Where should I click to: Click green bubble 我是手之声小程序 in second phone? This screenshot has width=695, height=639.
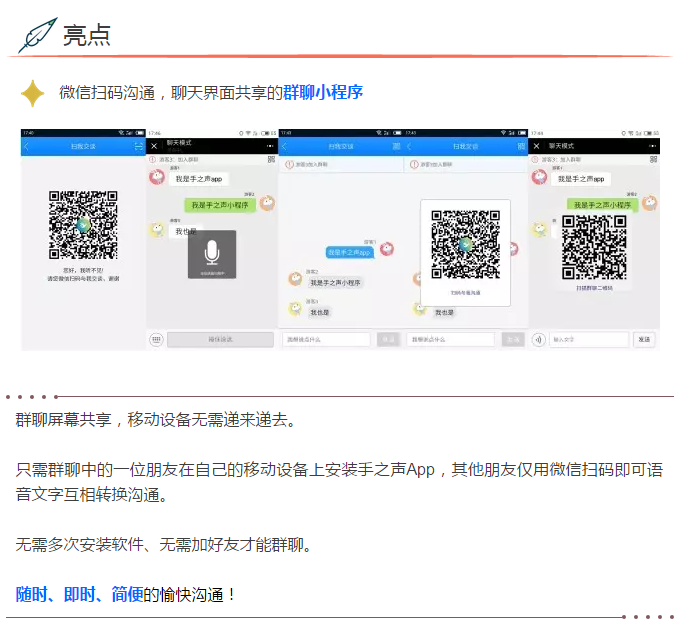click(221, 205)
